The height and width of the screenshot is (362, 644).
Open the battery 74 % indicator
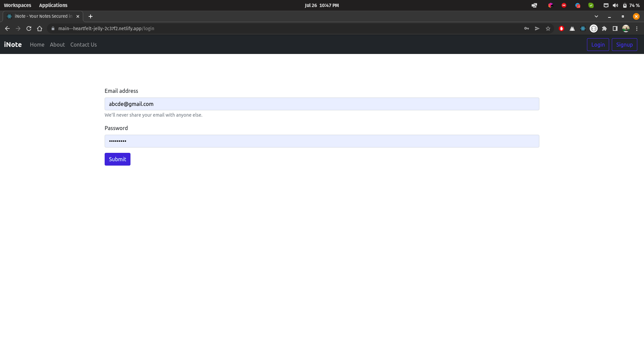[631, 5]
